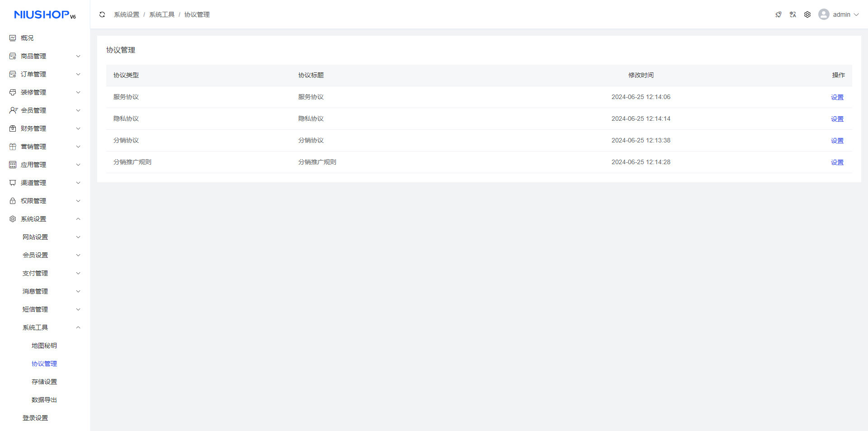Go to 数据导出 in sidebar

click(x=44, y=400)
